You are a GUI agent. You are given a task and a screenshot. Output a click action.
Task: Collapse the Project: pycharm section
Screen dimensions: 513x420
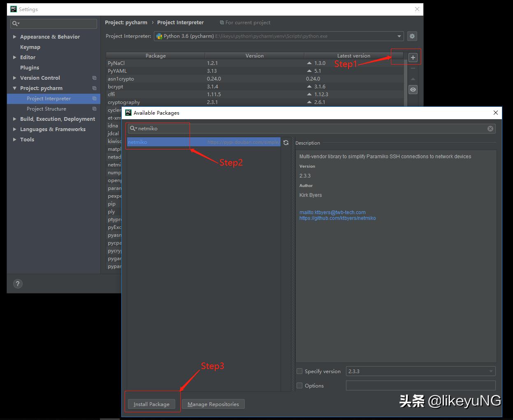click(x=15, y=88)
